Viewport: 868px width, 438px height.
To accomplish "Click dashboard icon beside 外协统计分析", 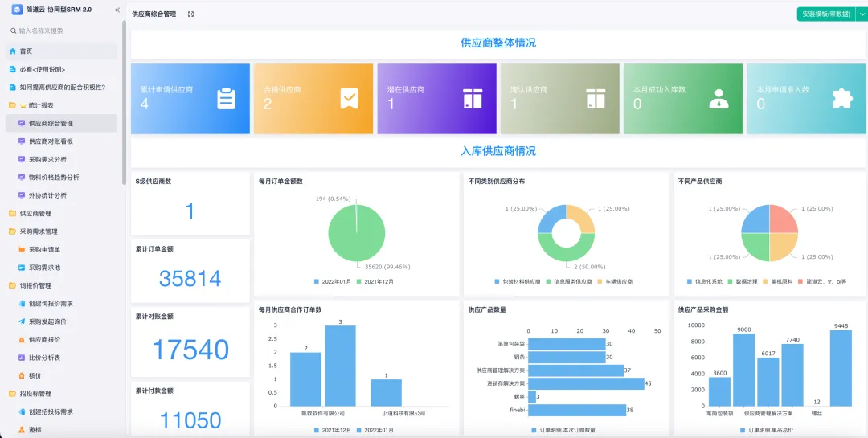I will [22, 195].
